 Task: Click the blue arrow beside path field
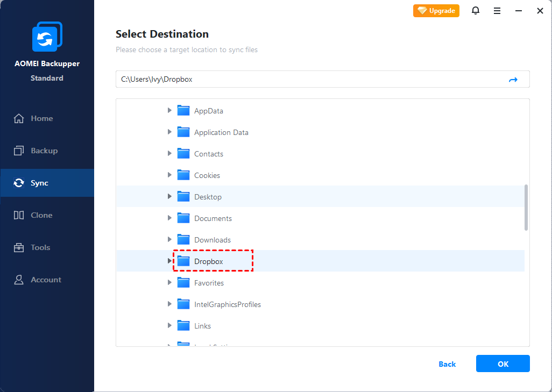[513, 80]
